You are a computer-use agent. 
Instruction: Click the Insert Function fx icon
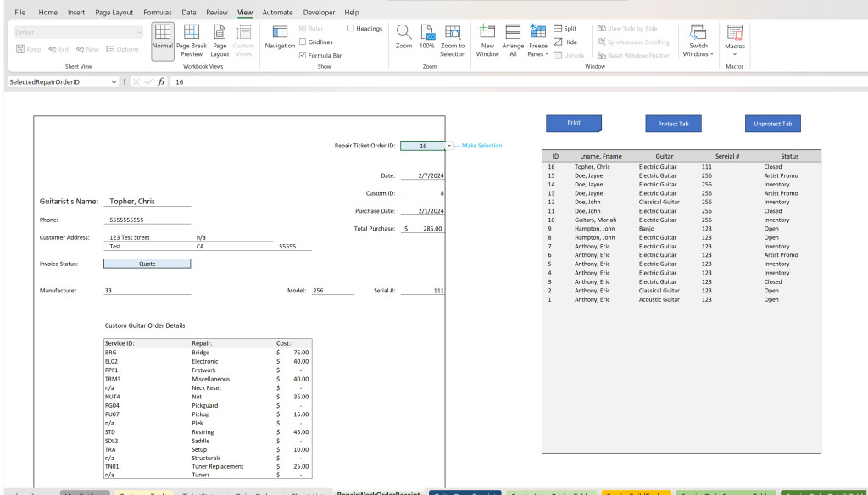[x=161, y=82]
